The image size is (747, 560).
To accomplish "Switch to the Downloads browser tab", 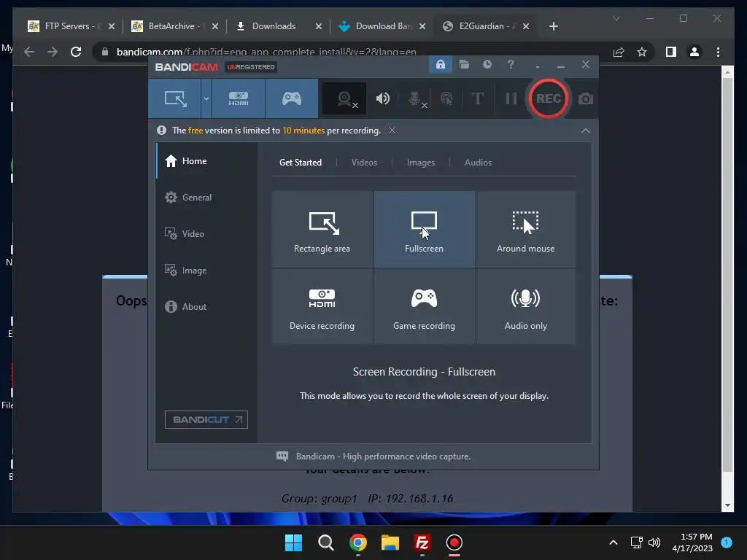I will point(278,26).
